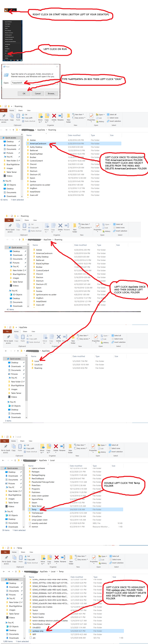Click OK in the Run dialog

click(24, 93)
